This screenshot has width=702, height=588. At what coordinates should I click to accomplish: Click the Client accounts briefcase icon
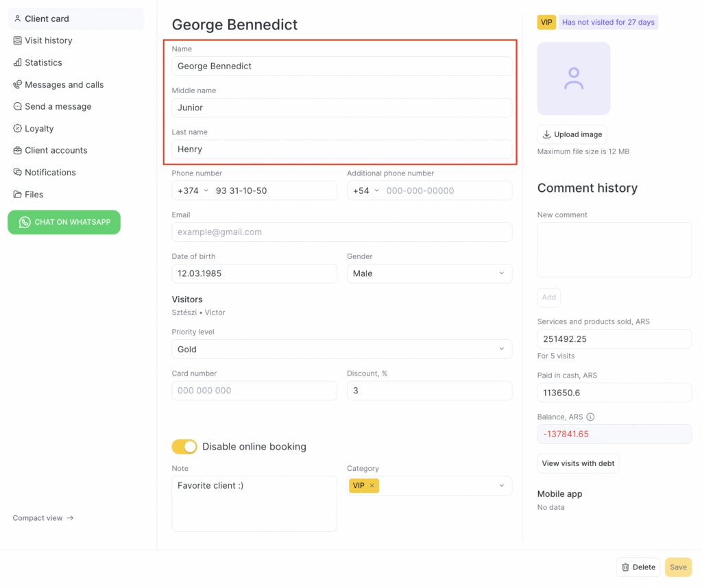click(18, 151)
